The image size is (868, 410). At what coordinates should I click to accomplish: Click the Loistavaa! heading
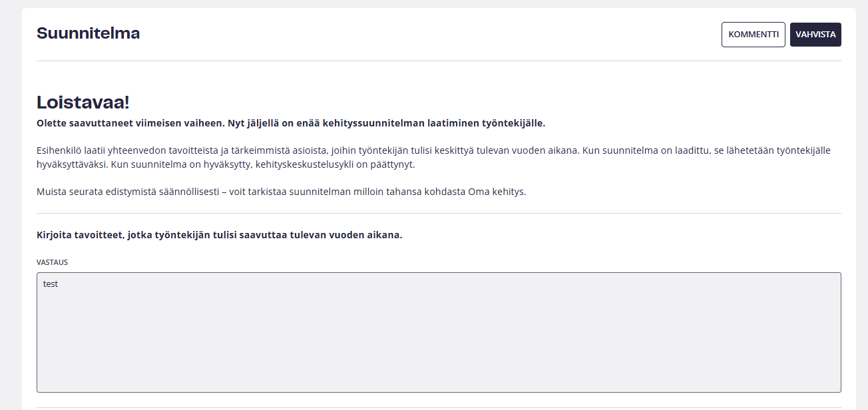[x=83, y=102]
